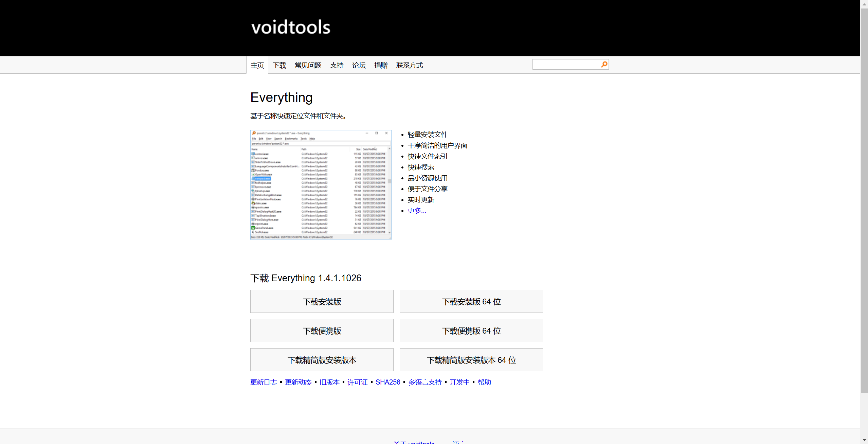This screenshot has width=868, height=444.
Task: Click the 干净简洁的用户界面 list item
Action: (x=437, y=145)
